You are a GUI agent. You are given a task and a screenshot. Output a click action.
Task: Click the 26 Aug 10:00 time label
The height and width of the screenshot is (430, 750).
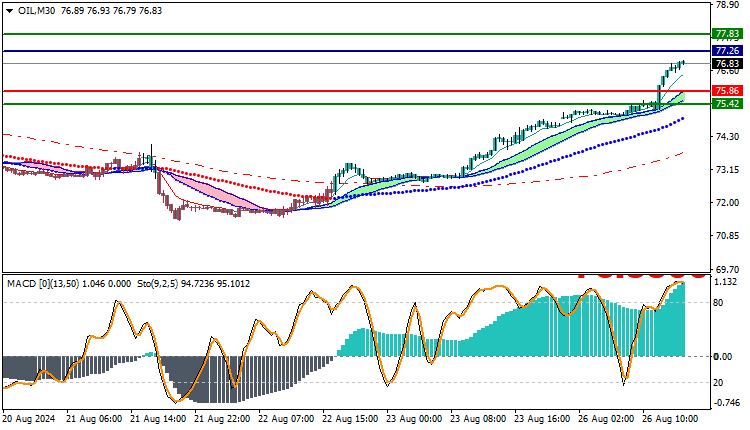(670, 419)
